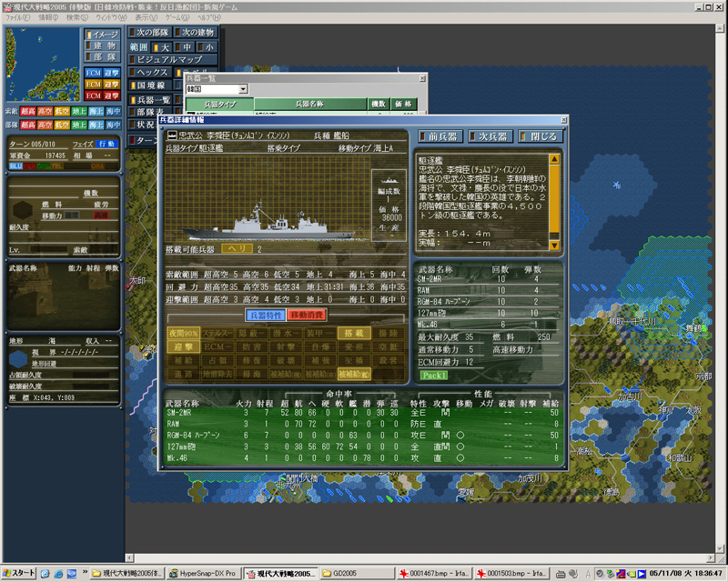Toggle 索敵 海中 undersea filter
Screen dimensions: 728x582
[x=113, y=111]
